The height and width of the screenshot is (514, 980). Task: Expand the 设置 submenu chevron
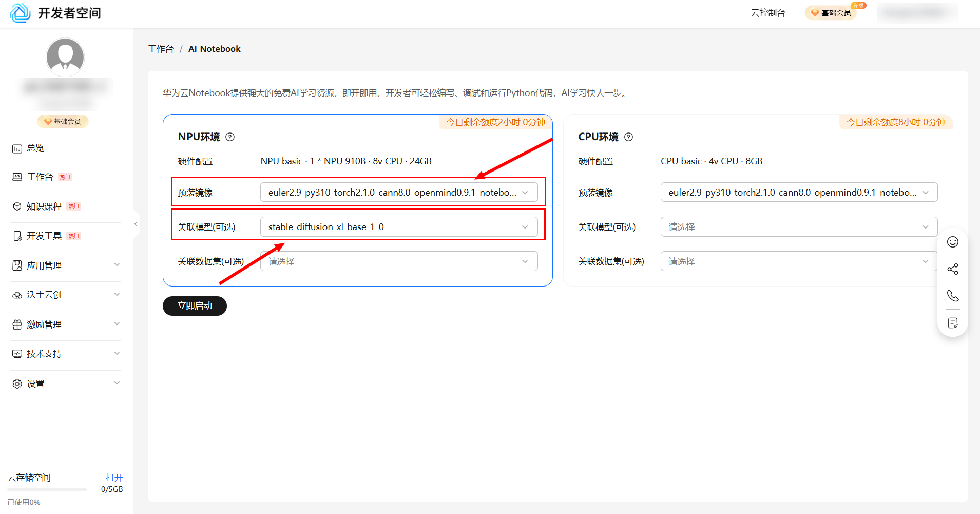point(117,383)
